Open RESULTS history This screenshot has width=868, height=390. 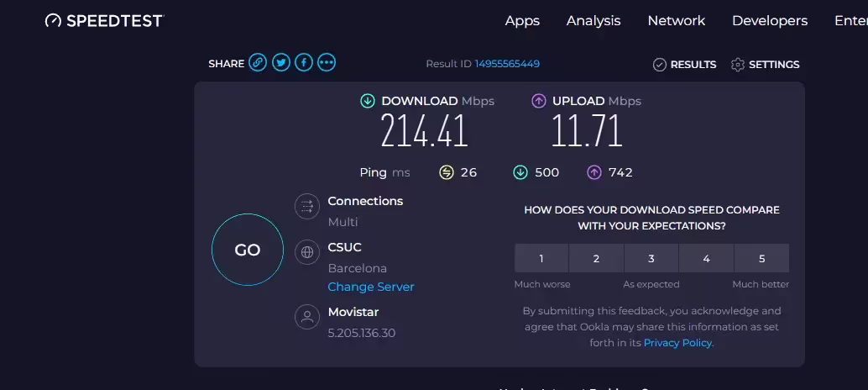coord(693,65)
